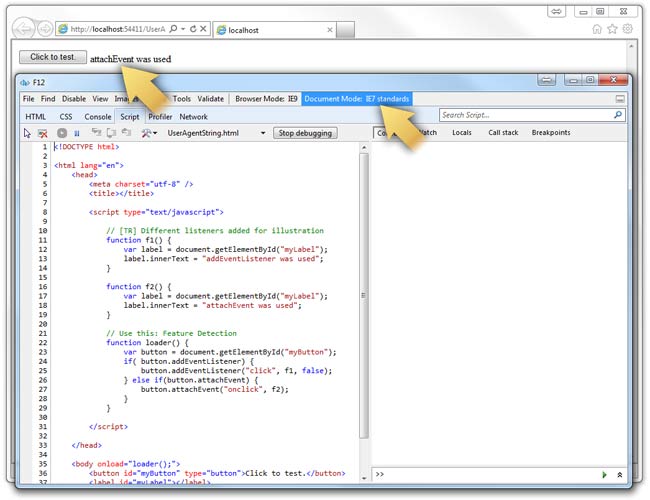Click 'attachEvent was used' page label
The image size is (650, 500).
pyautogui.click(x=131, y=59)
